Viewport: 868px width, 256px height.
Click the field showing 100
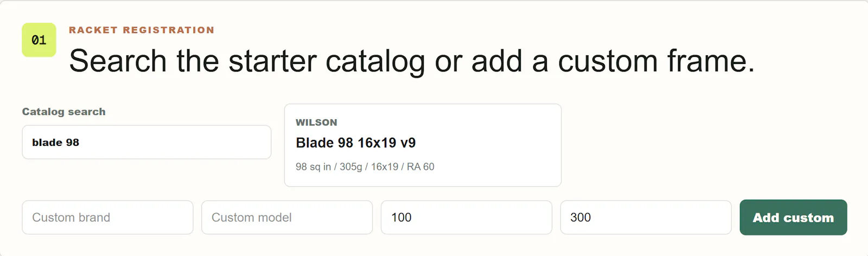(x=467, y=217)
